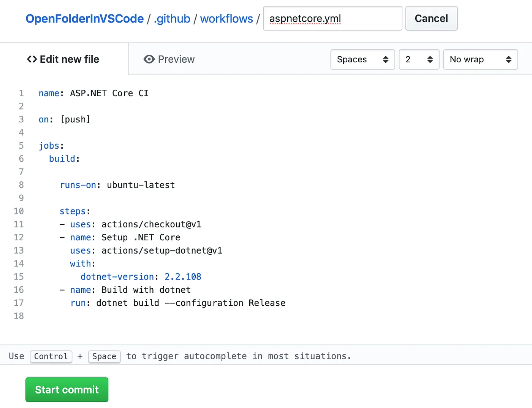Place cursor on the 2.2.108 version value
This screenshot has width=532, height=408.
coord(183,276)
